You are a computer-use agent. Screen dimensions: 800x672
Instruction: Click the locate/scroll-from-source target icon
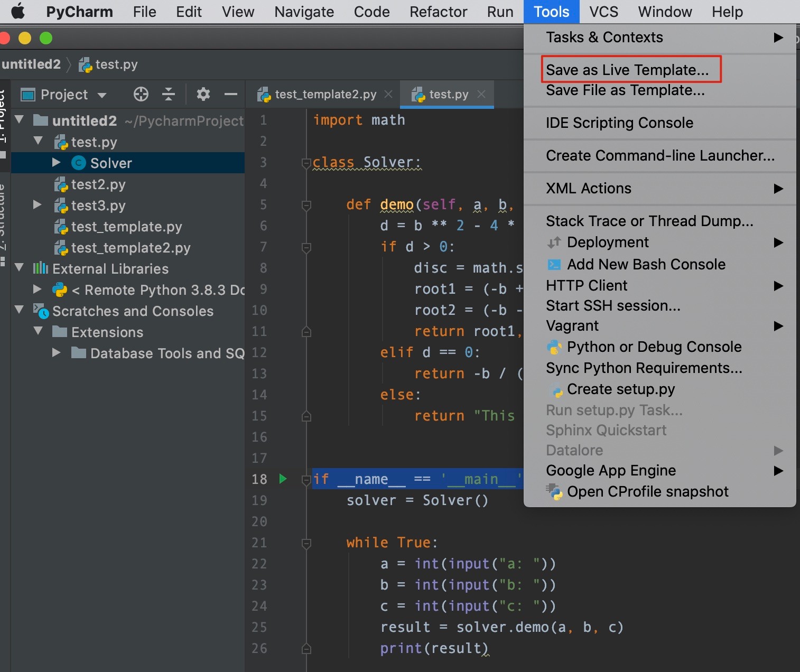tap(141, 94)
